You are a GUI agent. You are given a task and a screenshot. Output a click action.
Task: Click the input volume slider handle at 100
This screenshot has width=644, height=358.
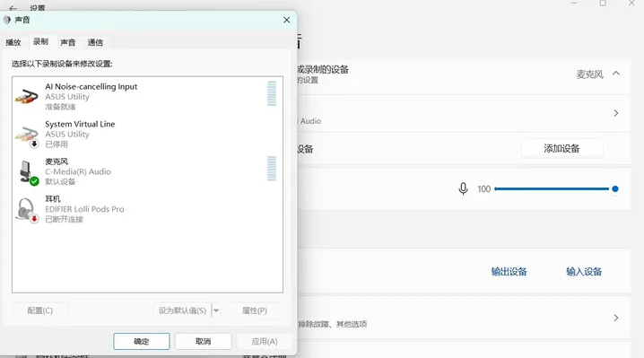tap(614, 188)
